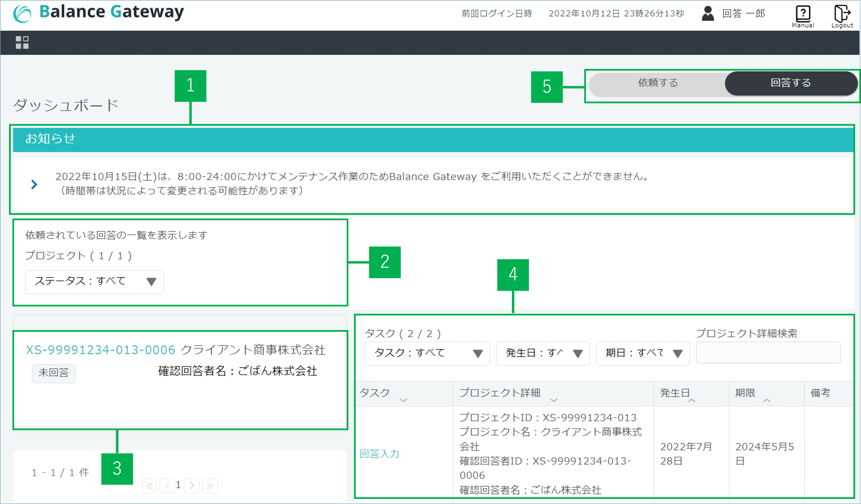Click the user profile icon
This screenshot has height=504, width=861.
(708, 14)
